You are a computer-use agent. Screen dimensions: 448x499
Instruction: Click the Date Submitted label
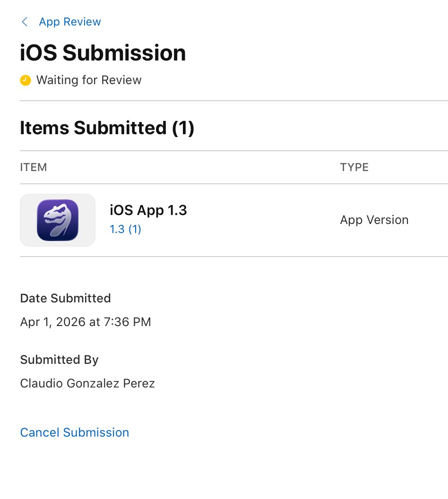[x=65, y=299]
